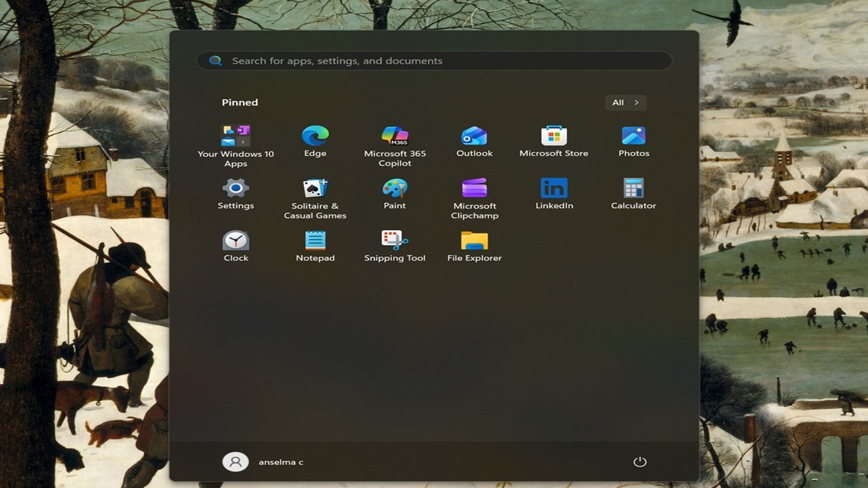
Task: Click the Pinned section heading
Action: coord(239,103)
